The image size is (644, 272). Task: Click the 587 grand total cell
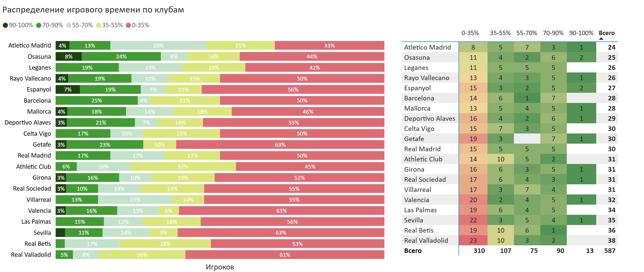click(x=609, y=251)
